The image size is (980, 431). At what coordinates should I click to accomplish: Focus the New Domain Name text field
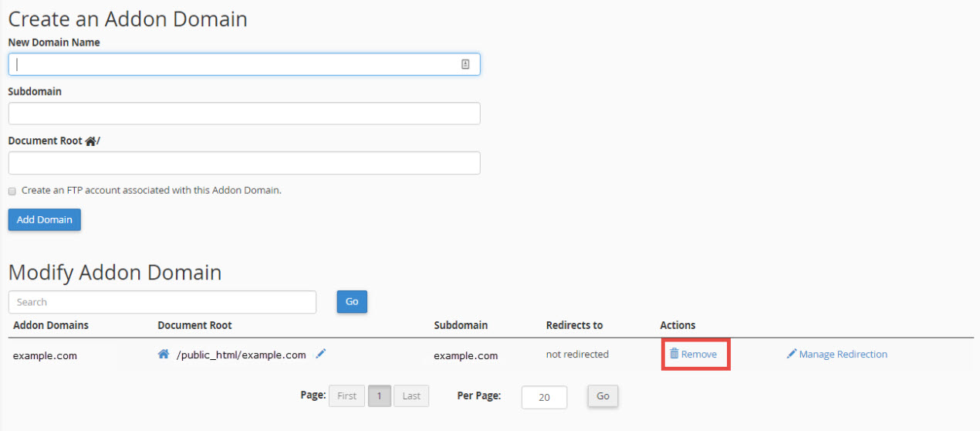tap(231, 65)
